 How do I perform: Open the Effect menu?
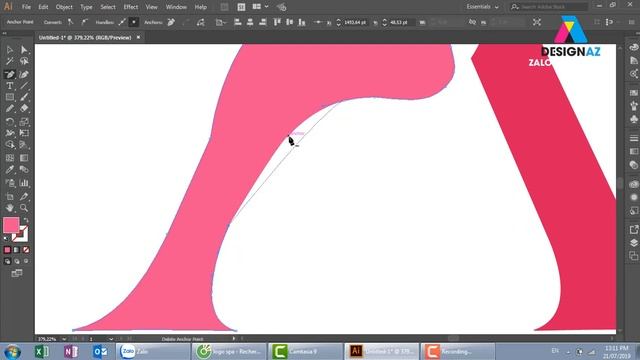pyautogui.click(x=131, y=7)
